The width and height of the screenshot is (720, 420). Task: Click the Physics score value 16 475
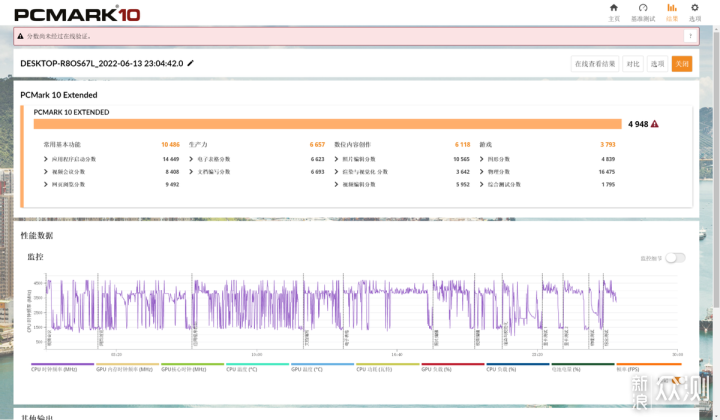tap(607, 172)
